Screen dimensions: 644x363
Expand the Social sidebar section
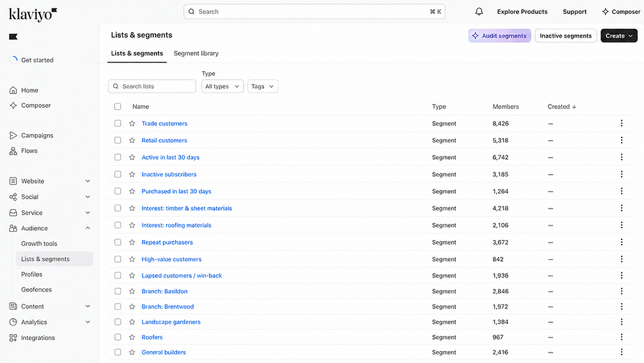point(87,197)
